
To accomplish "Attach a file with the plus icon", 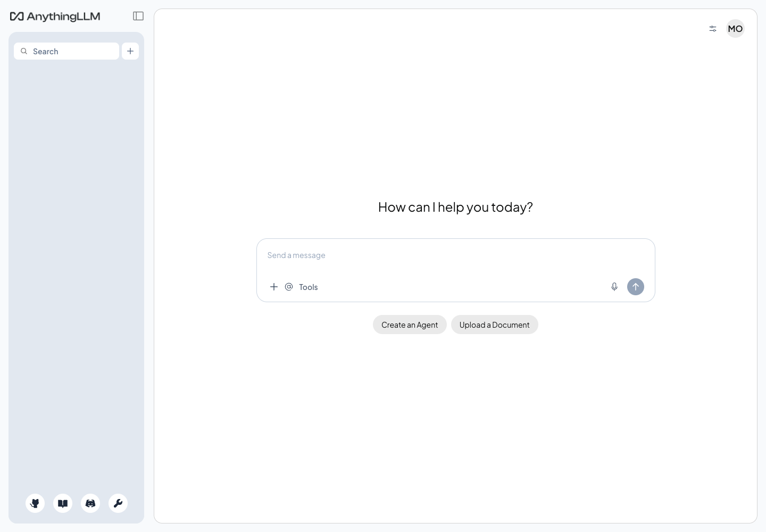I will tap(274, 287).
